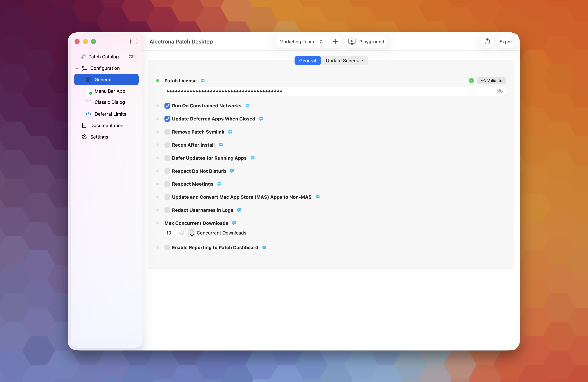Open Patch Catalog in sidebar
588x382 pixels.
tap(106, 57)
